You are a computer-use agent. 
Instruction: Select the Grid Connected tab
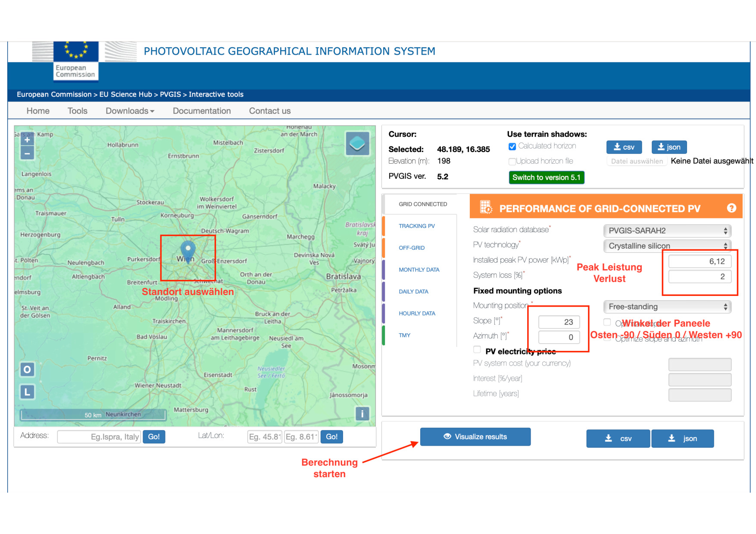(x=423, y=204)
